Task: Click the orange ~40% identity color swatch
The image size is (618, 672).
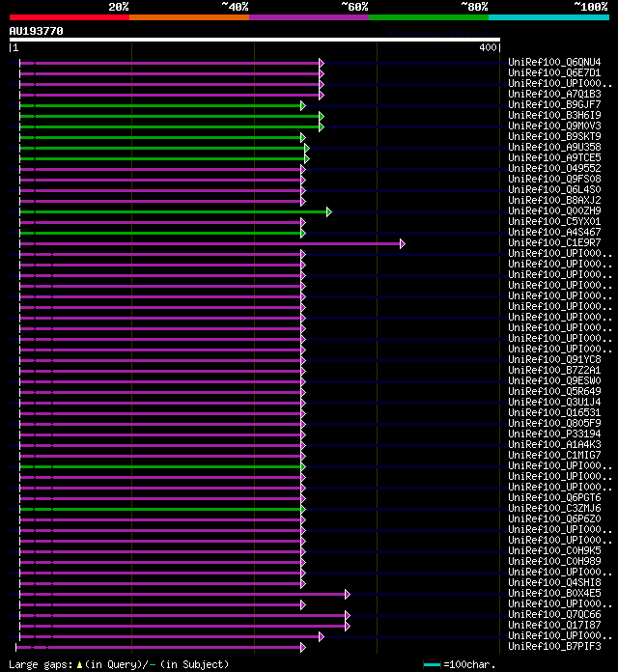Action: [x=189, y=17]
